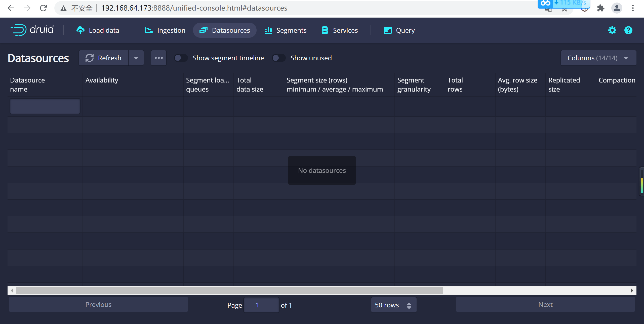This screenshot has width=644, height=324.
Task: Click the Datasource name filter input
Action: (x=45, y=106)
